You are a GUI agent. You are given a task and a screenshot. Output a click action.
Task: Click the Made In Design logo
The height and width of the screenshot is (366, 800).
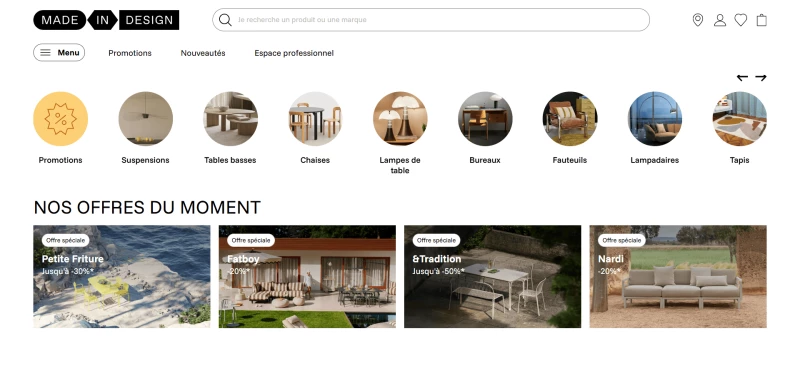[106, 20]
